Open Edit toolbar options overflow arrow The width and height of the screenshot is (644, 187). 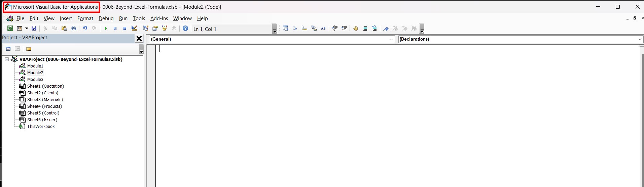[x=422, y=29]
